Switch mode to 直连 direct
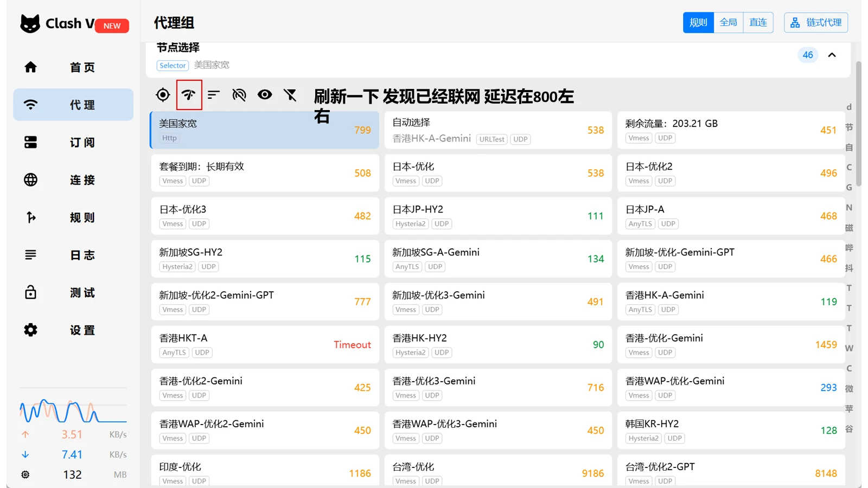 tap(758, 22)
